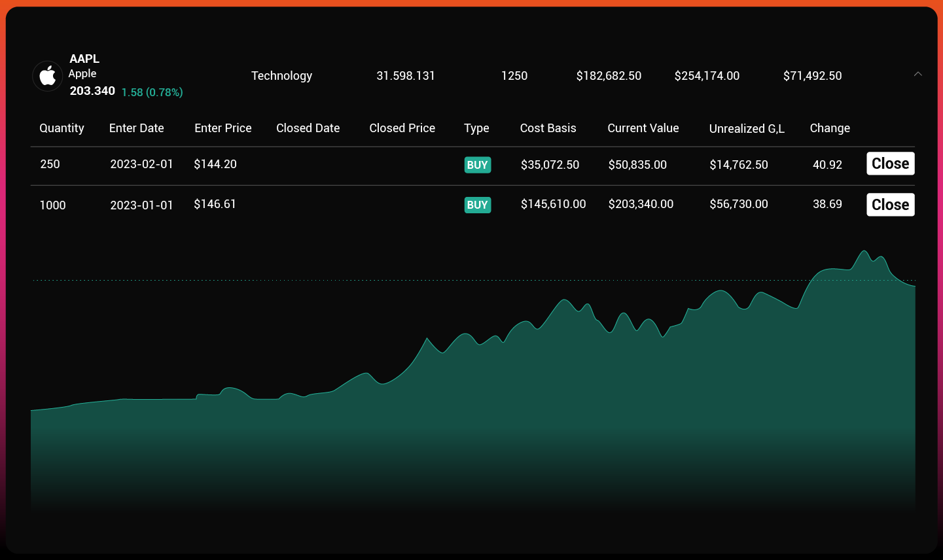Screen dimensions: 943x560
Task: Click the Unrealized G,L column header
Action: 747,129
